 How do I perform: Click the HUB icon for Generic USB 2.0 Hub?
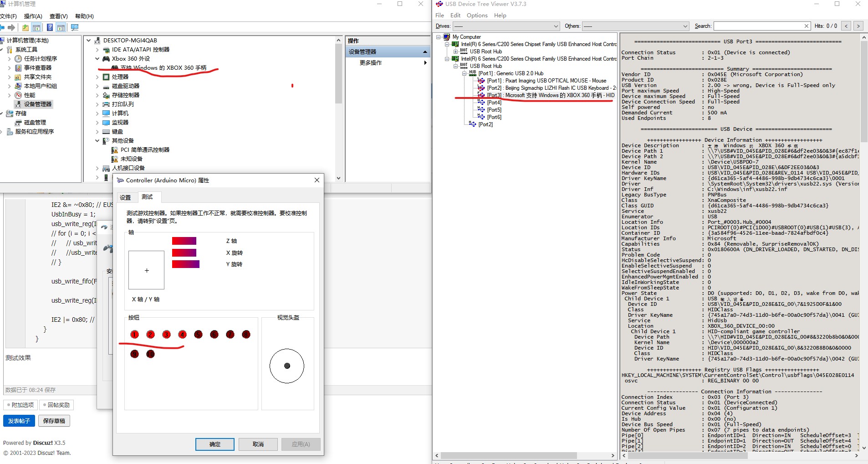tap(473, 73)
